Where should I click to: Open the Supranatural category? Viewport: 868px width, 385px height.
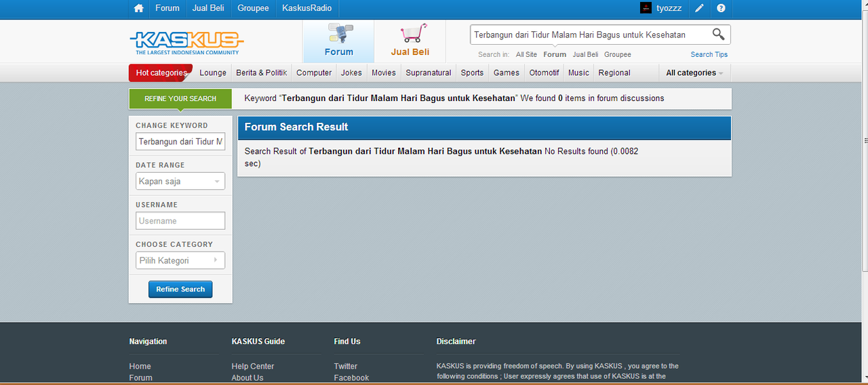click(x=429, y=73)
